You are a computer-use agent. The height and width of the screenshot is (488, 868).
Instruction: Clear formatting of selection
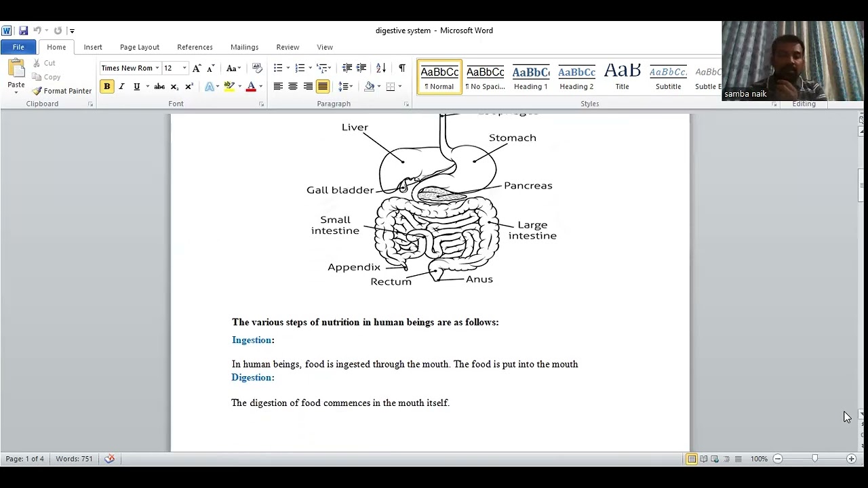(x=257, y=68)
